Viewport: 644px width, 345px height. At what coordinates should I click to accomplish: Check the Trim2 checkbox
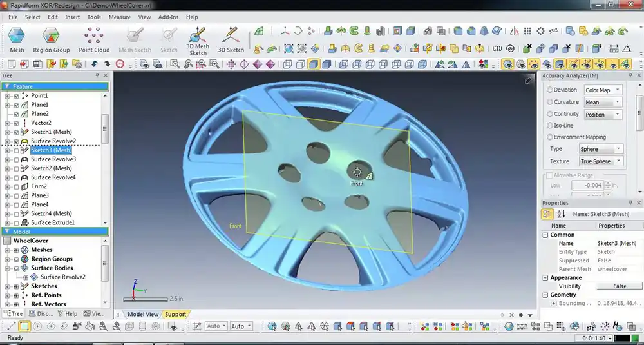click(x=16, y=186)
